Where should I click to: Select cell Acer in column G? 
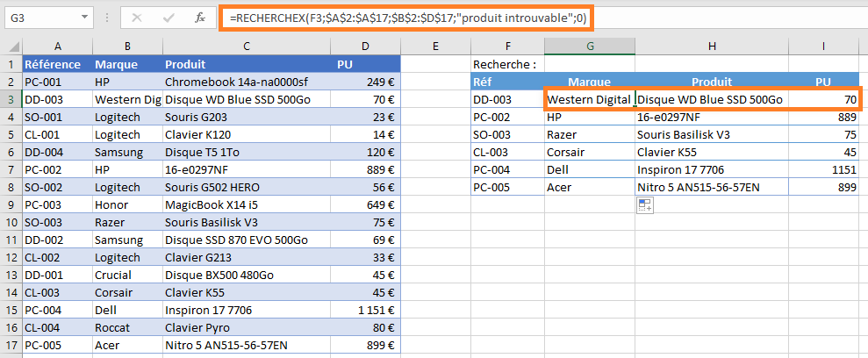click(x=590, y=188)
